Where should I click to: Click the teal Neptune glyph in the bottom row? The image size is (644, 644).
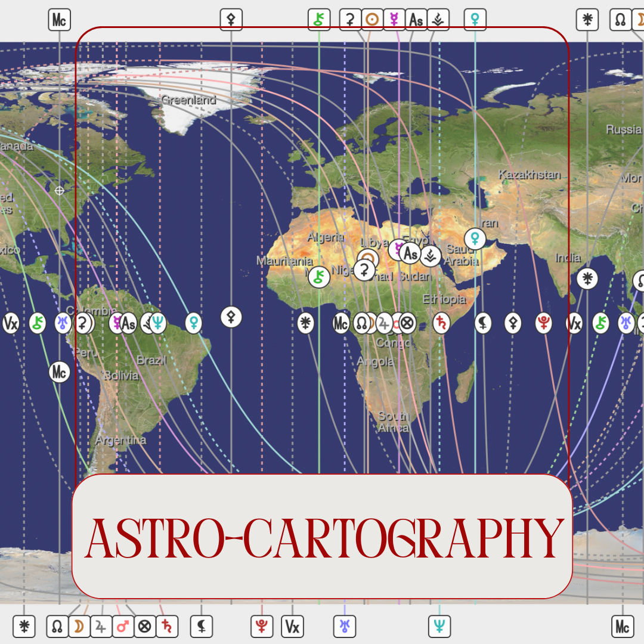coord(438,627)
